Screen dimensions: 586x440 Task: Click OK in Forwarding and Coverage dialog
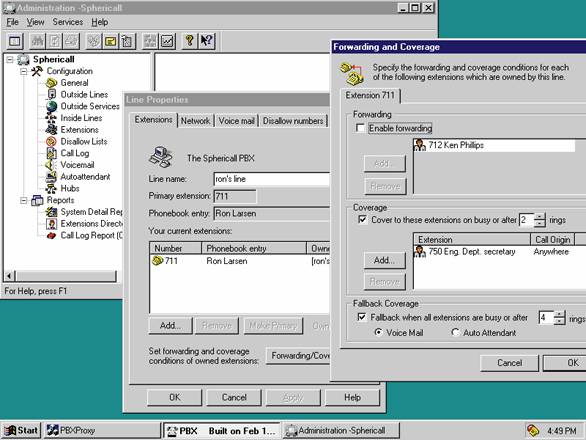(566, 363)
